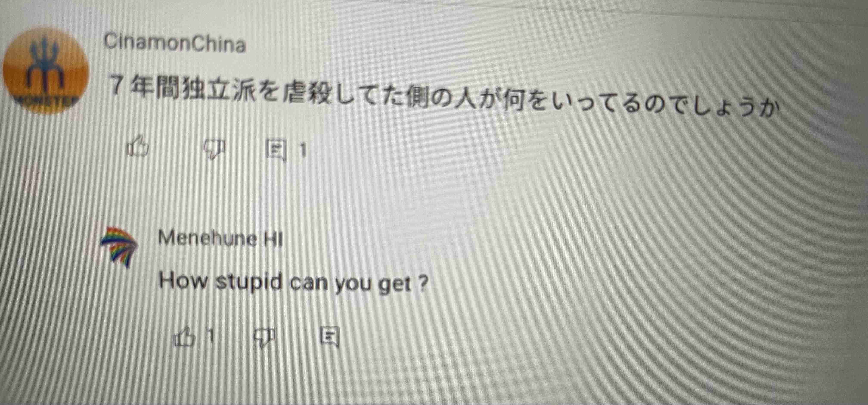This screenshot has width=868, height=405.
Task: Like CinamonChina's comment with thumbs up
Action: pos(138,146)
